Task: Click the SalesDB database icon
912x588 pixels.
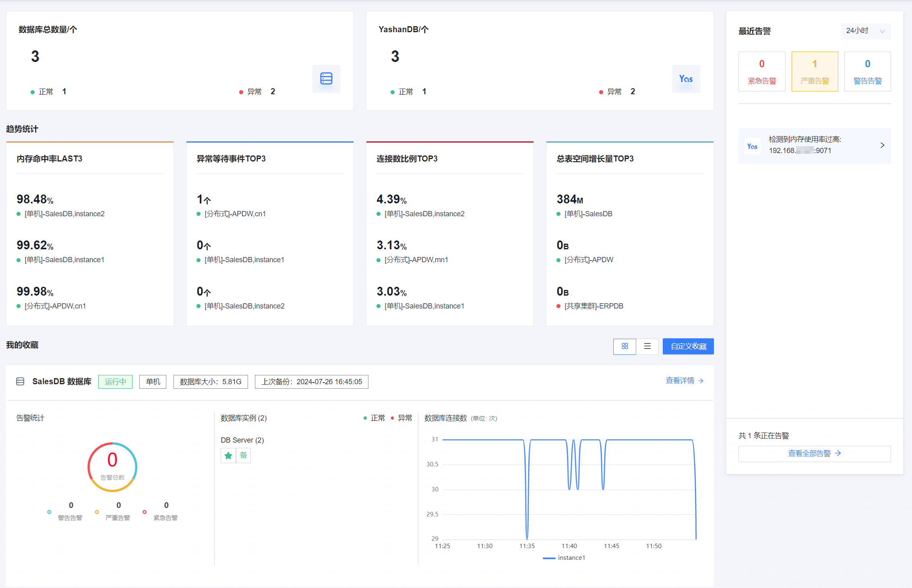Action: [20, 381]
